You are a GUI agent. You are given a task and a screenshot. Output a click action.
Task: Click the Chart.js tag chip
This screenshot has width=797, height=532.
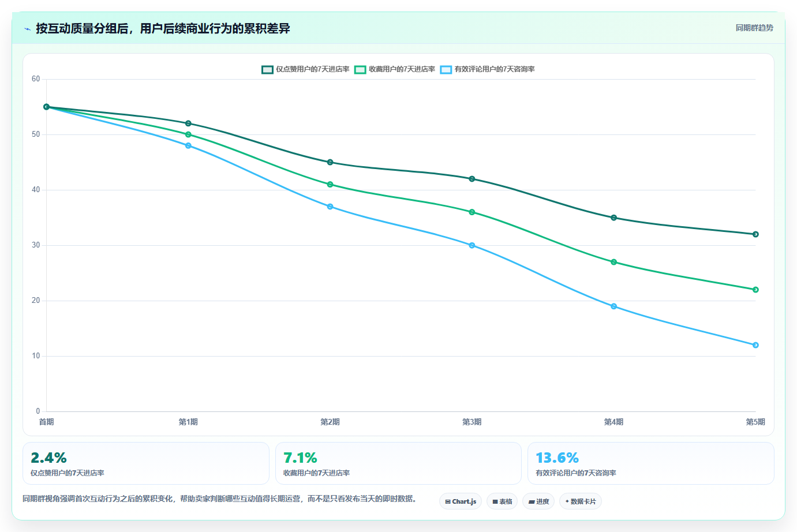point(461,501)
